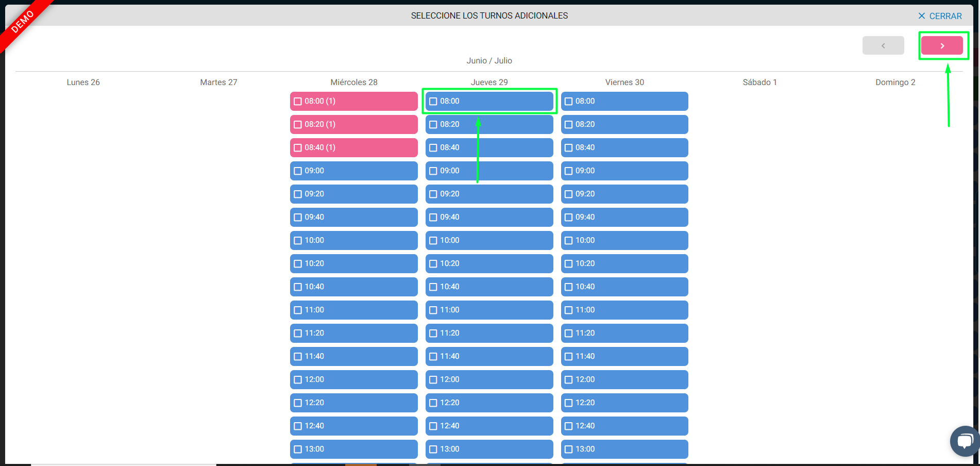
Task: Choose the Jueves 29 08:40 slot
Action: [489, 147]
